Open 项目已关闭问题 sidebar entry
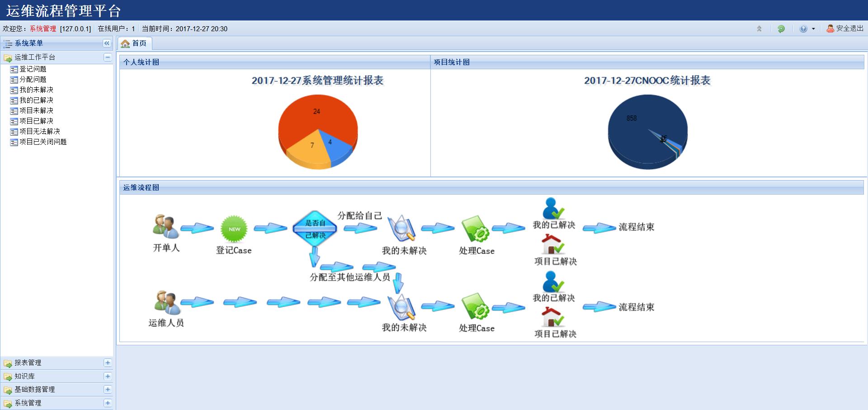This screenshot has width=868, height=410. [x=43, y=142]
